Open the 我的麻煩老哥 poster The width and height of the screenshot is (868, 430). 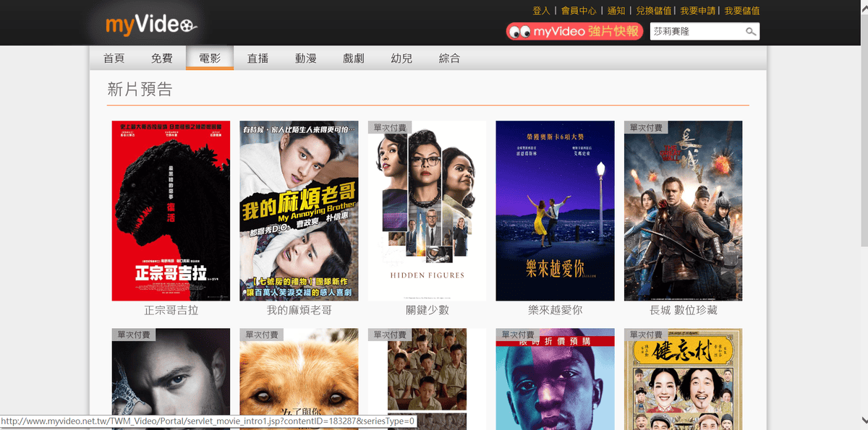[299, 210]
